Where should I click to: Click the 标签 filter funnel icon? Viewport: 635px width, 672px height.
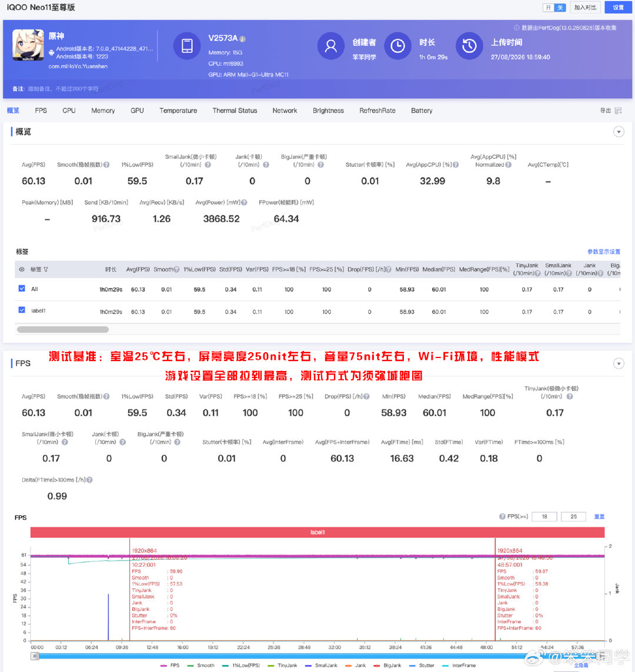pos(46,270)
